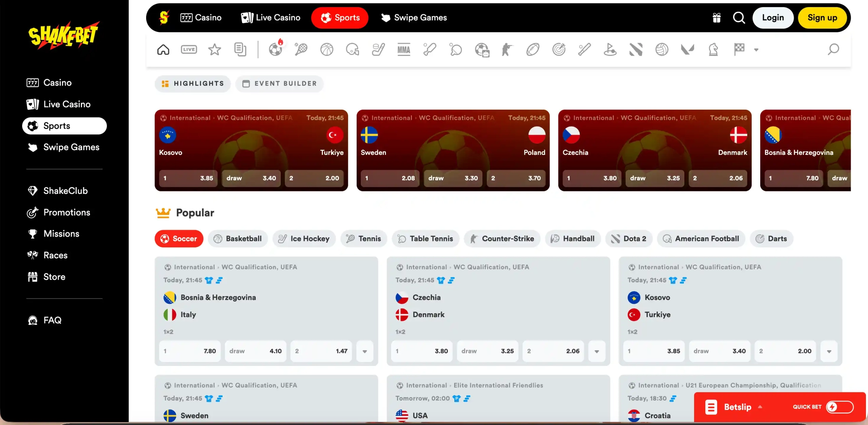868x425 pixels.
Task: Open the bet history documents icon
Action: click(240, 50)
